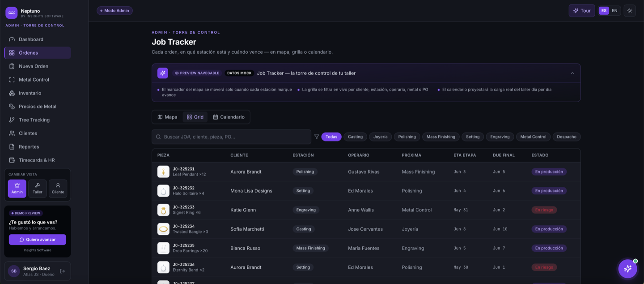Image resolution: width=644 pixels, height=284 pixels.
Task: Switch language to EN
Action: coord(614,11)
